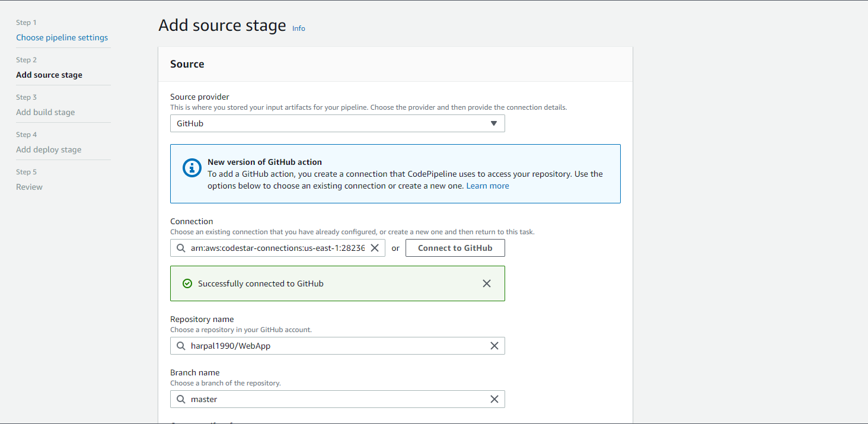Click the search icon in Connection field
The width and height of the screenshot is (868, 424).
pyautogui.click(x=181, y=248)
